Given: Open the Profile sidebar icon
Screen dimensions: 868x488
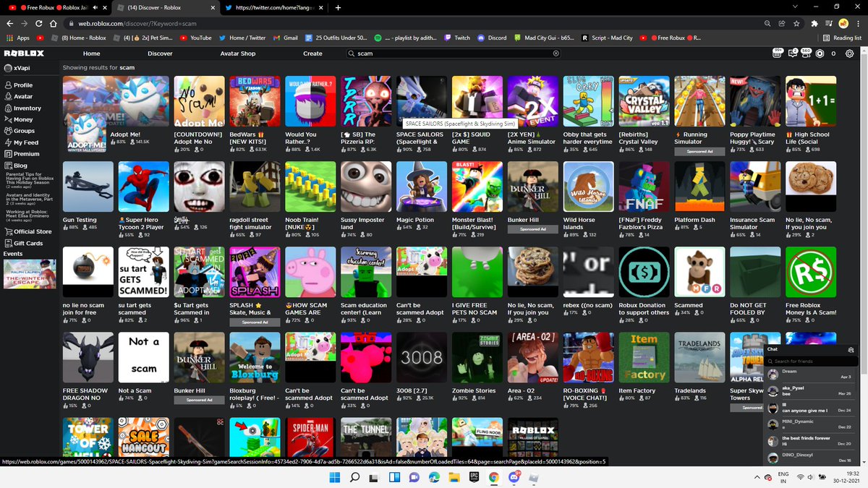Looking at the screenshot, I should tap(8, 85).
